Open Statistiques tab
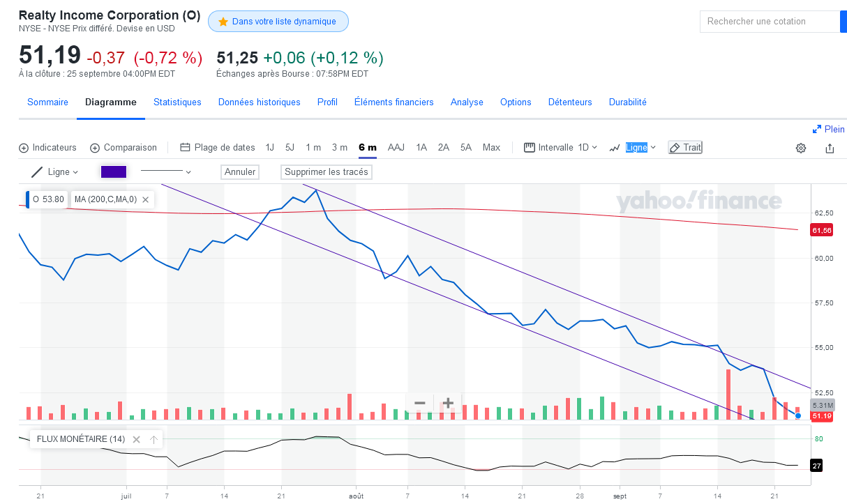 (177, 102)
